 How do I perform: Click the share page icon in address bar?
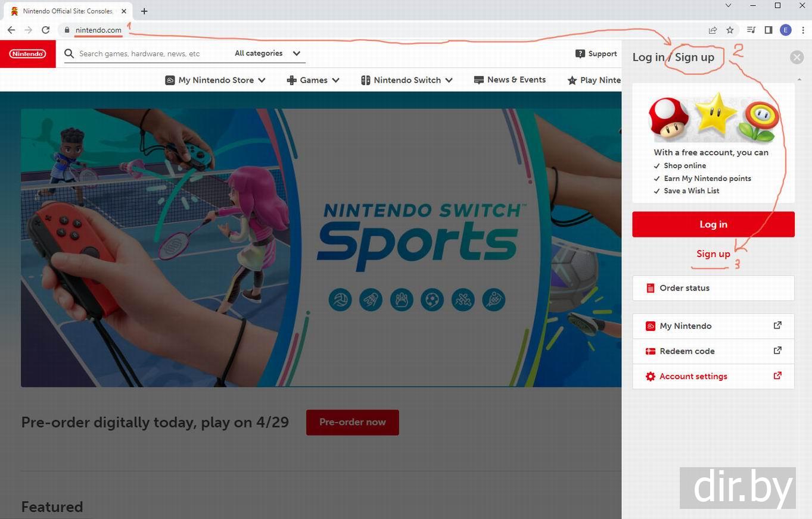click(x=713, y=30)
